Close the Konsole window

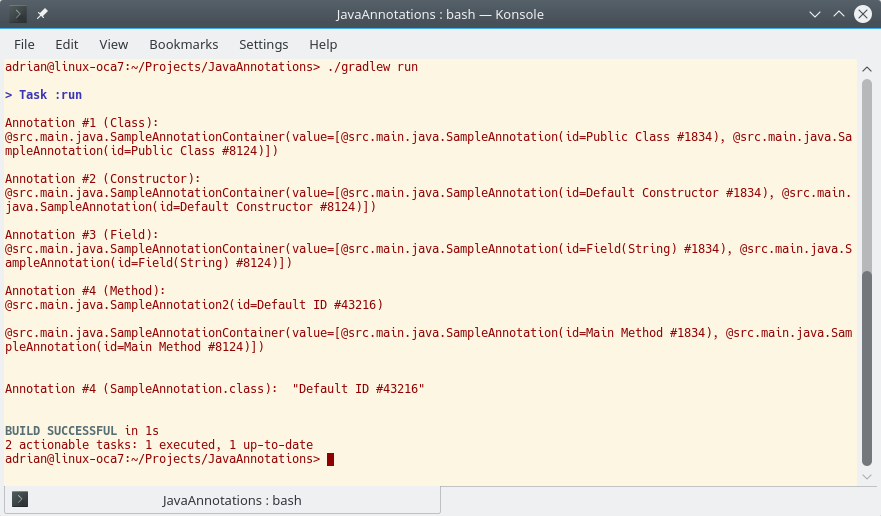pos(863,14)
